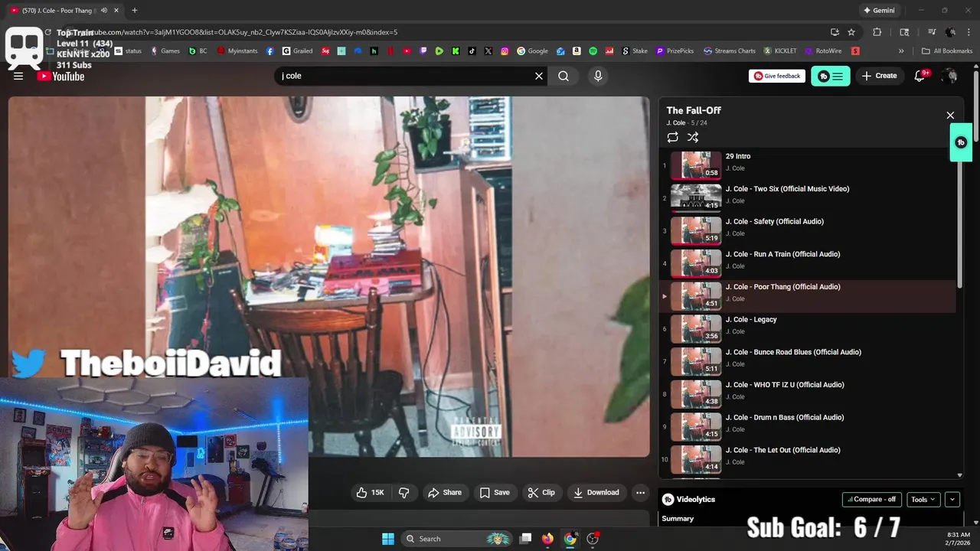
Task: Open more actions ellipsis under video
Action: [x=641, y=493]
